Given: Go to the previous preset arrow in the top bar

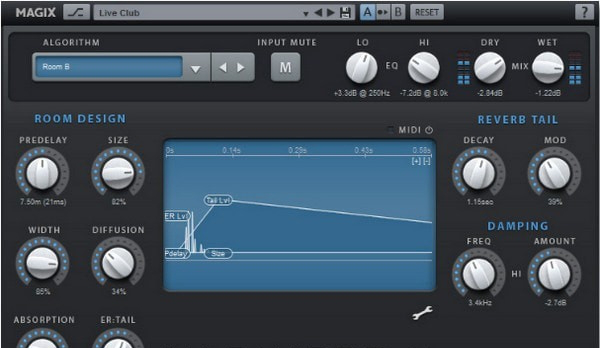Looking at the screenshot, I should coord(318,13).
